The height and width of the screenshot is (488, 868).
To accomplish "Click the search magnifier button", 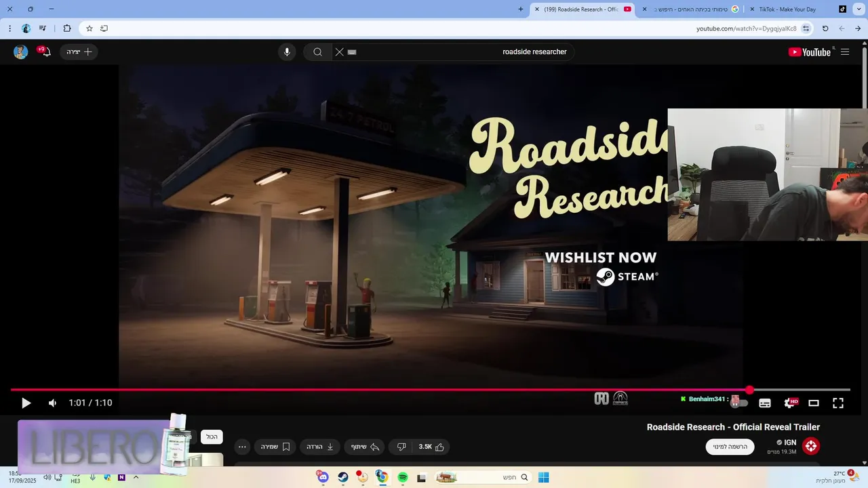I will pos(317,52).
